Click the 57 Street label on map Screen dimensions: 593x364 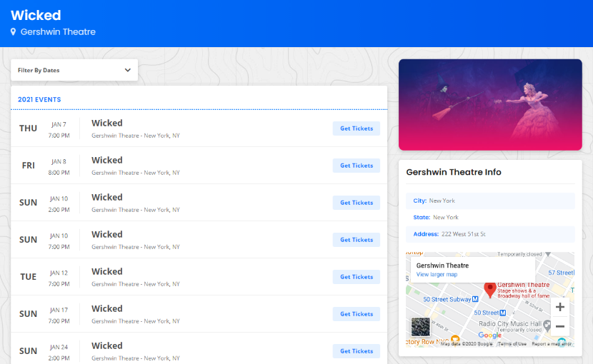tap(561, 273)
